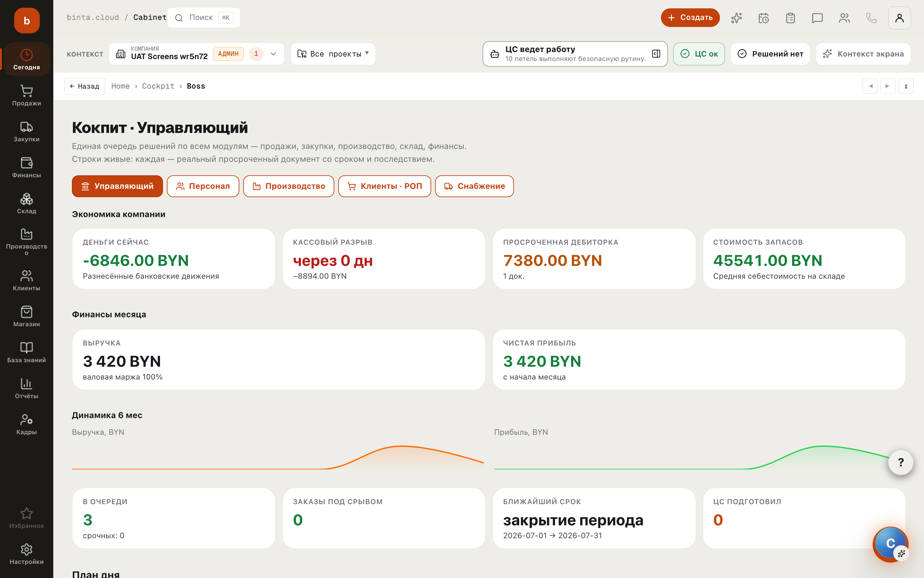Open the Чистая прибыль card

pyautogui.click(x=699, y=360)
